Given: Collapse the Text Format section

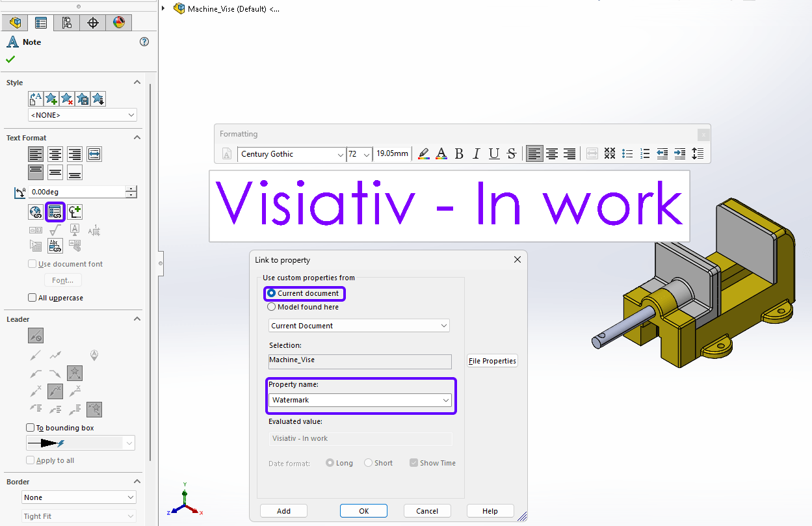Looking at the screenshot, I should [137, 138].
